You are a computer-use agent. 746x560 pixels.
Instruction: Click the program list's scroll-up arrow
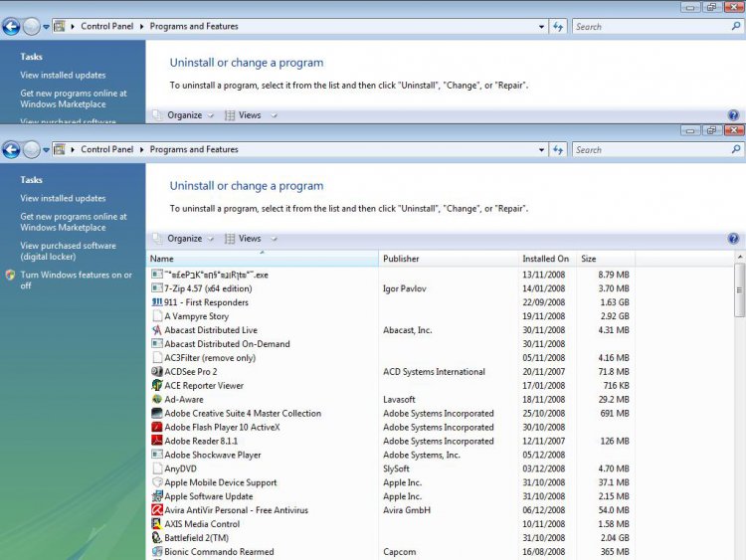(739, 257)
